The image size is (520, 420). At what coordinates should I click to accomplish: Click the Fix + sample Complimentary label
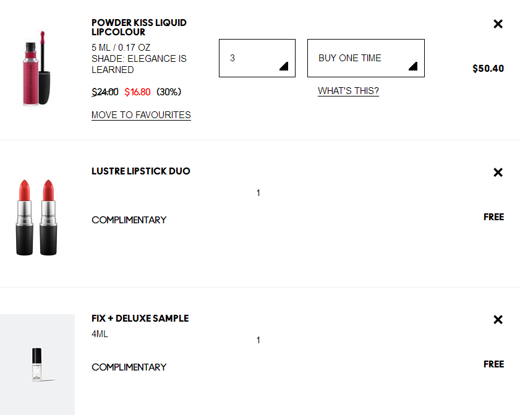[129, 367]
